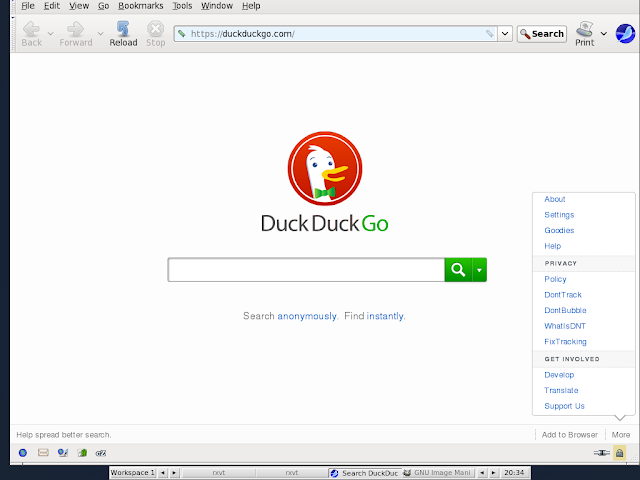Open the Window menu

pyautogui.click(x=217, y=6)
